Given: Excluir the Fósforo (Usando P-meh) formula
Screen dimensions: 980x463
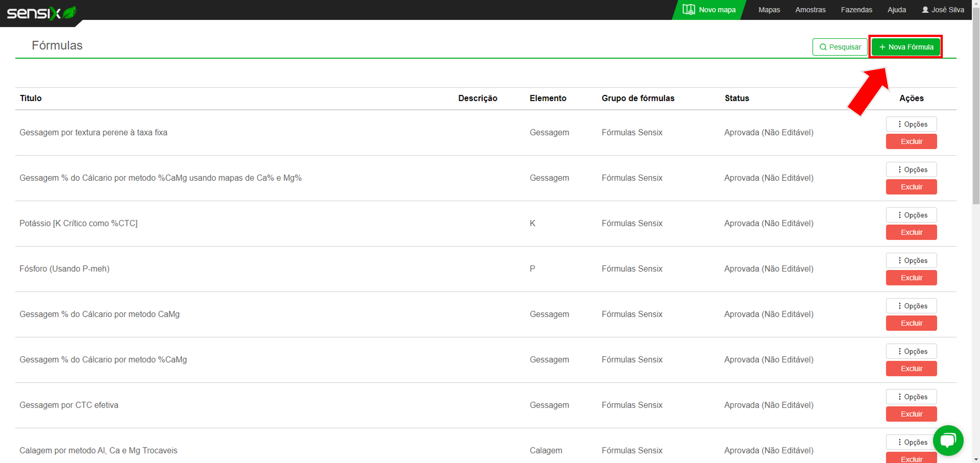Looking at the screenshot, I should tap(911, 278).
